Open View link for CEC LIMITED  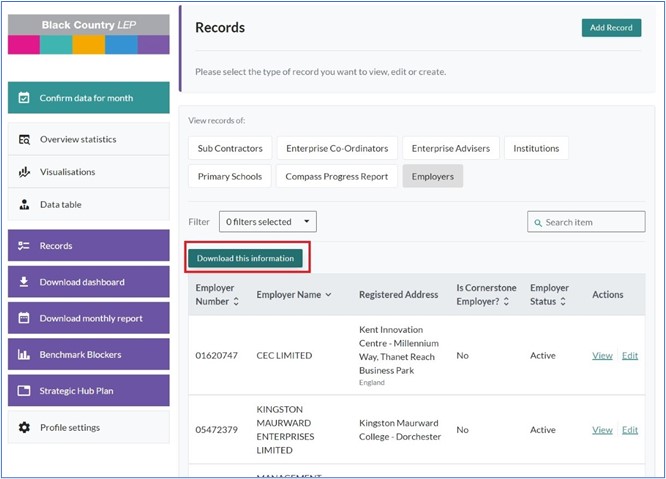pyautogui.click(x=602, y=355)
